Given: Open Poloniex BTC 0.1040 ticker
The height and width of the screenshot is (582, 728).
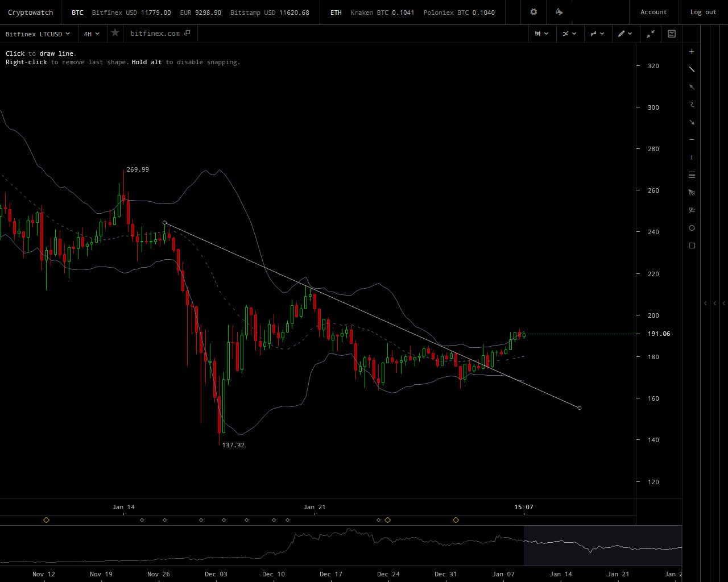Looking at the screenshot, I should coord(459,13).
